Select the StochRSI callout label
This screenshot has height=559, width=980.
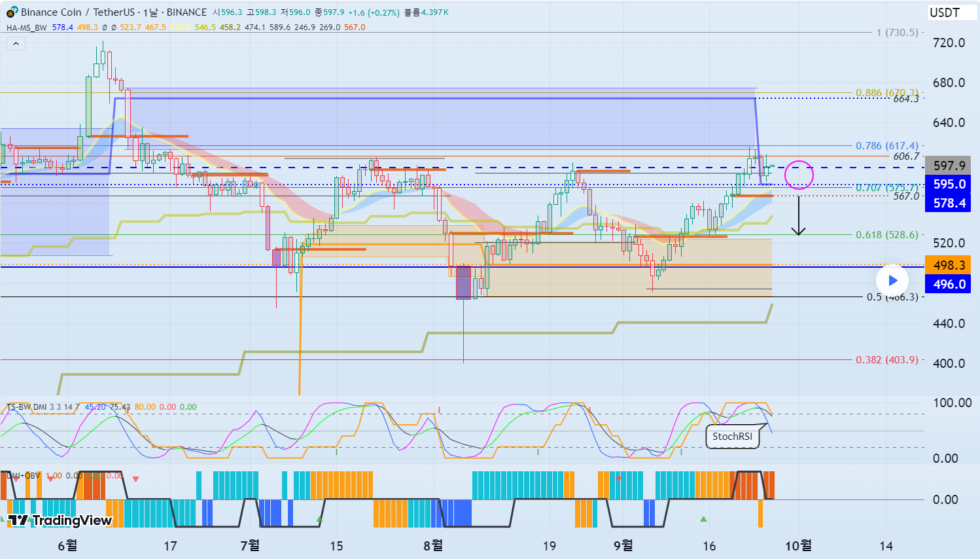pyautogui.click(x=732, y=437)
